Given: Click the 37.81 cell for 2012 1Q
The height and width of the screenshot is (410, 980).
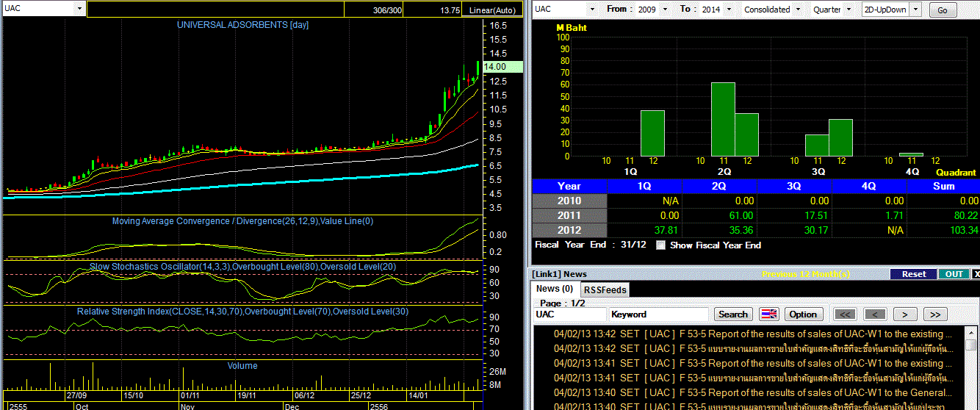Looking at the screenshot, I should pos(644,230).
